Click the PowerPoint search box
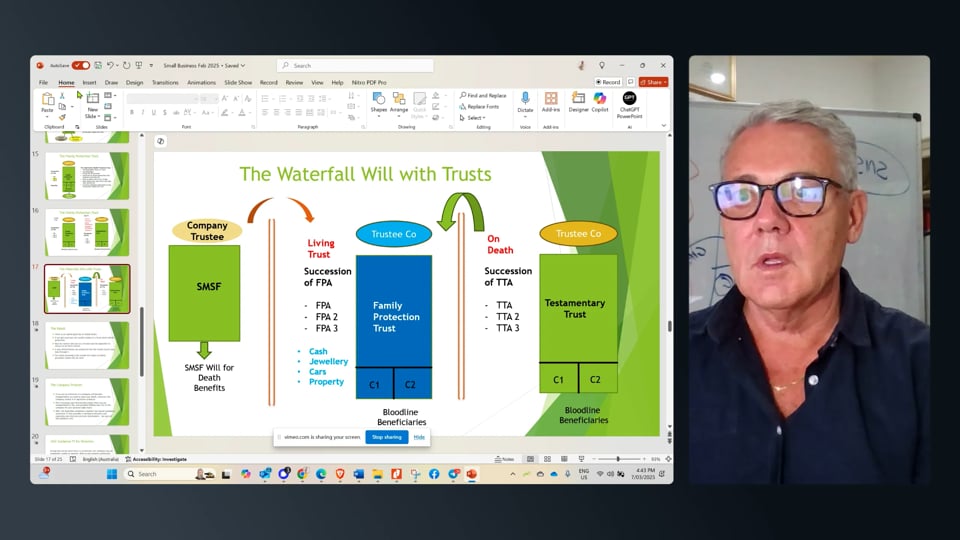Viewport: 960px width, 540px height. pos(355,66)
